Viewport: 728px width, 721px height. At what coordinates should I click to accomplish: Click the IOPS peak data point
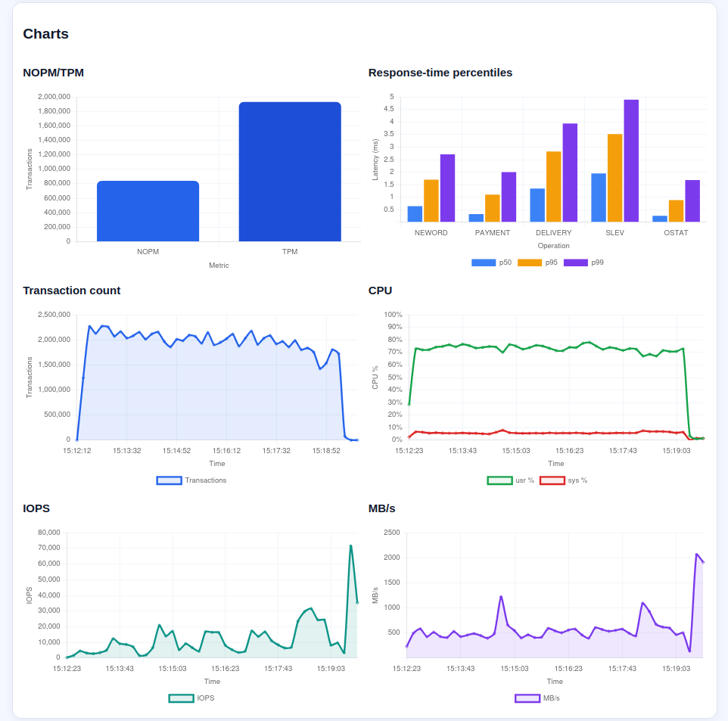(x=350, y=546)
